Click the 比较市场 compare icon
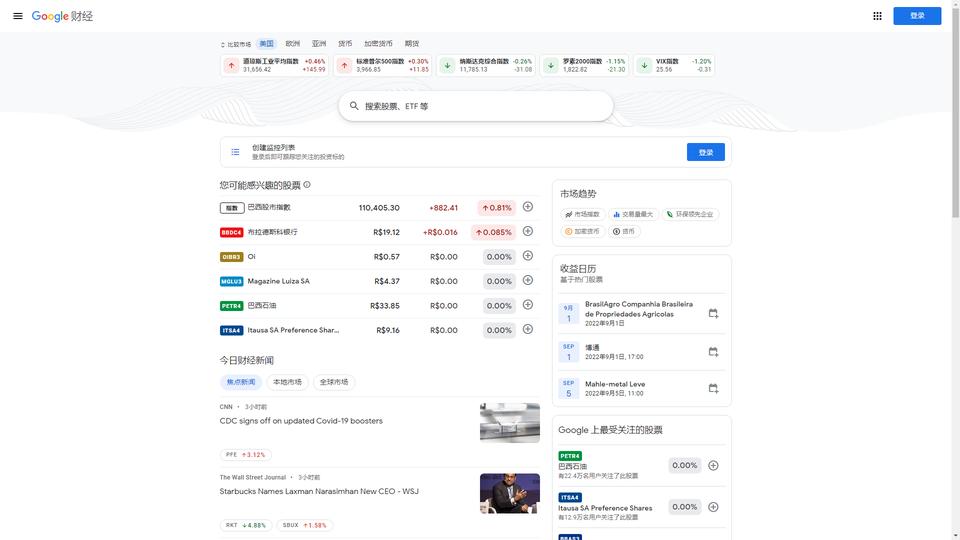960x540 pixels. pyautogui.click(x=223, y=45)
